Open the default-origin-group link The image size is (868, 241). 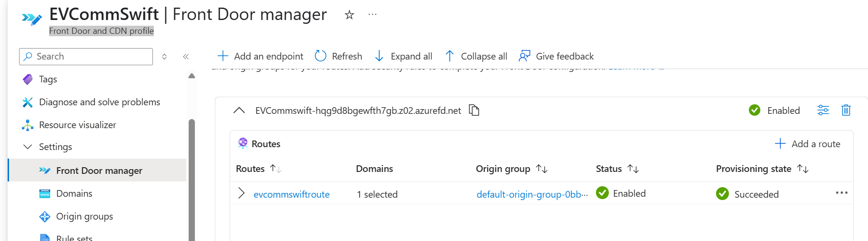532,194
